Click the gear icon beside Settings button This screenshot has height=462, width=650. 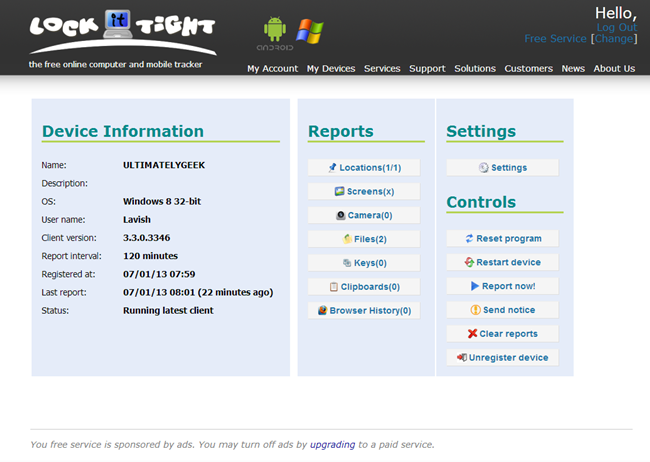pos(484,168)
